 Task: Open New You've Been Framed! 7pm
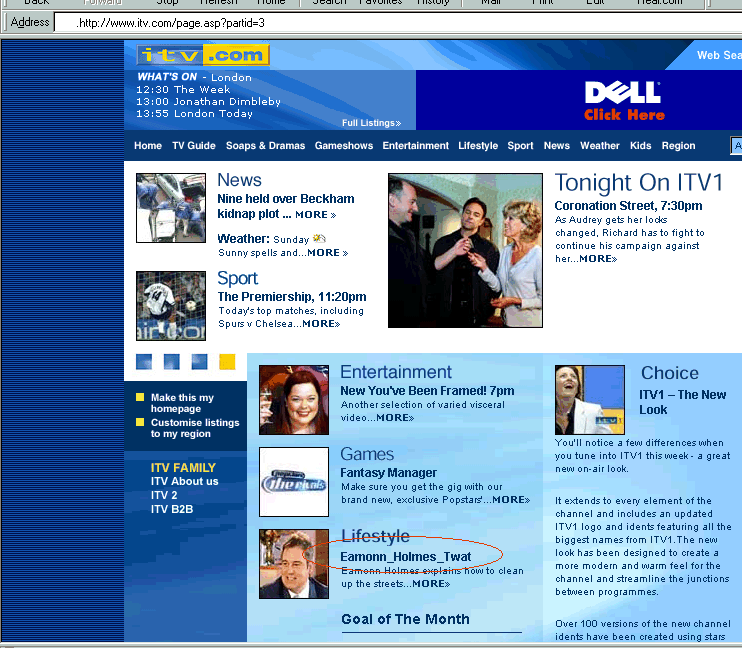(427, 391)
